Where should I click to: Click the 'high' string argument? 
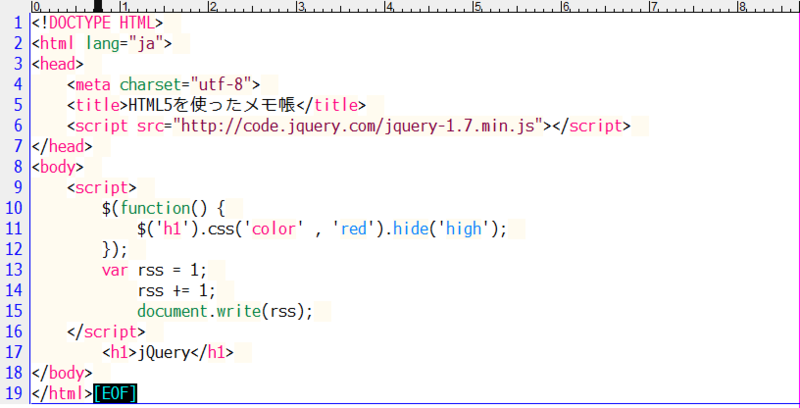463,229
